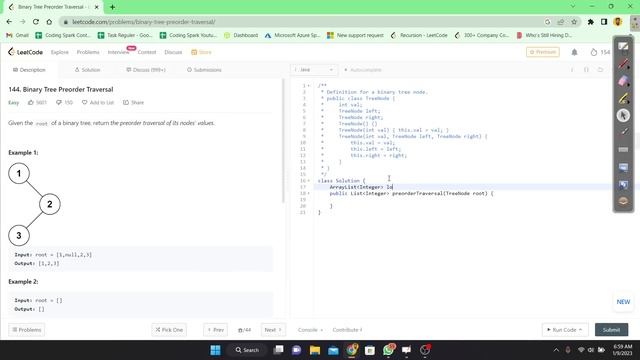
Task: Open Problems in top navigation
Action: [x=88, y=52]
